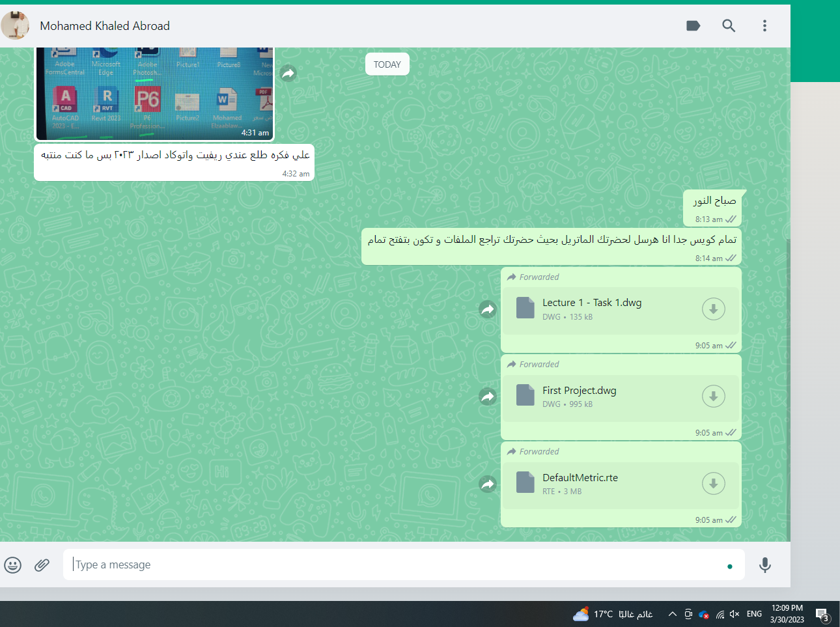Viewport: 840px width, 627px height.
Task: Search within the chat using magnifier icon
Action: pyautogui.click(x=729, y=26)
